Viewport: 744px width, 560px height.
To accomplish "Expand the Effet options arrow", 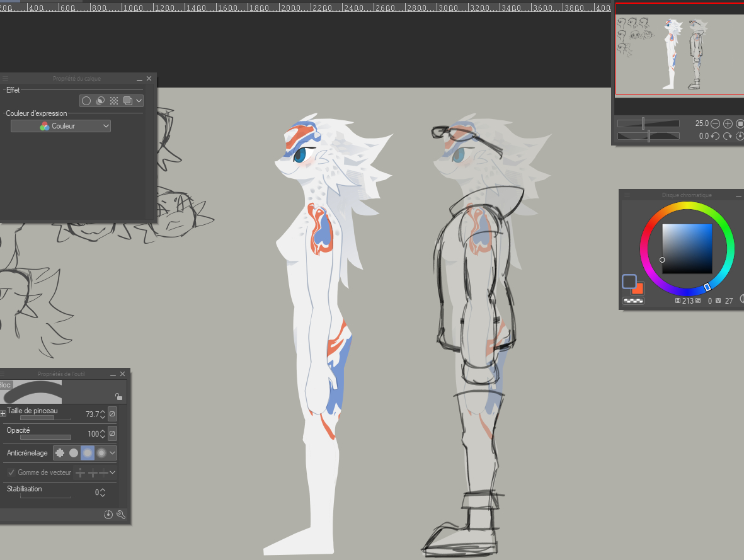I will click(x=139, y=101).
